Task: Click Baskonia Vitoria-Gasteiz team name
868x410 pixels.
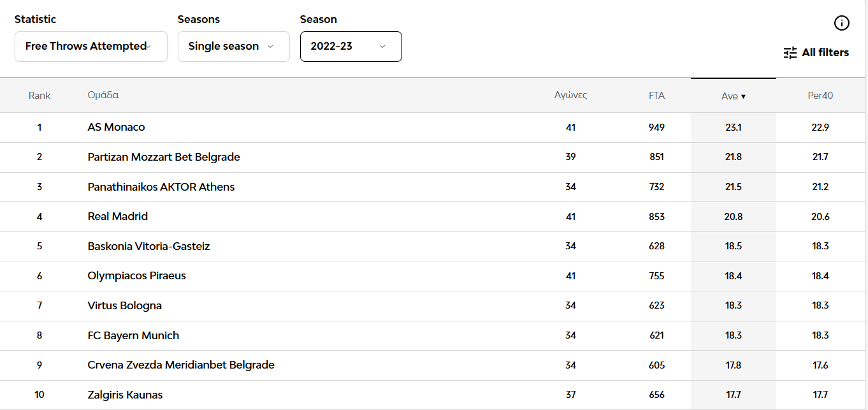Action: pos(148,246)
